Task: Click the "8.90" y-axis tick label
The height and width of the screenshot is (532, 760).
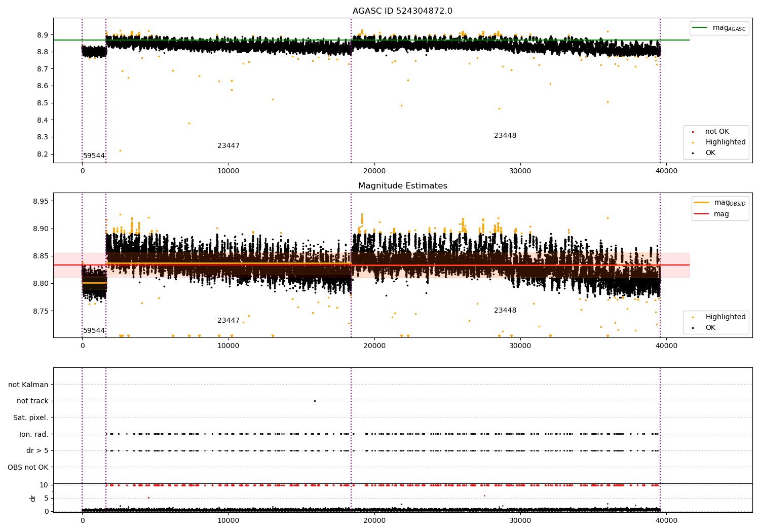Action: (x=41, y=229)
